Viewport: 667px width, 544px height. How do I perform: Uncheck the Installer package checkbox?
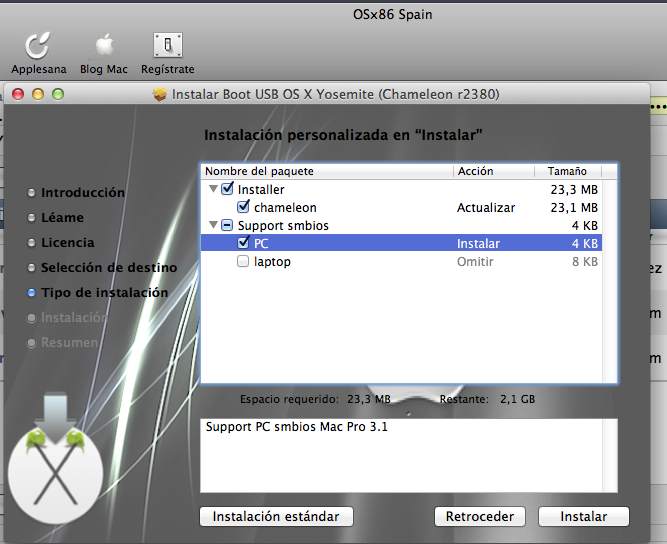click(228, 188)
